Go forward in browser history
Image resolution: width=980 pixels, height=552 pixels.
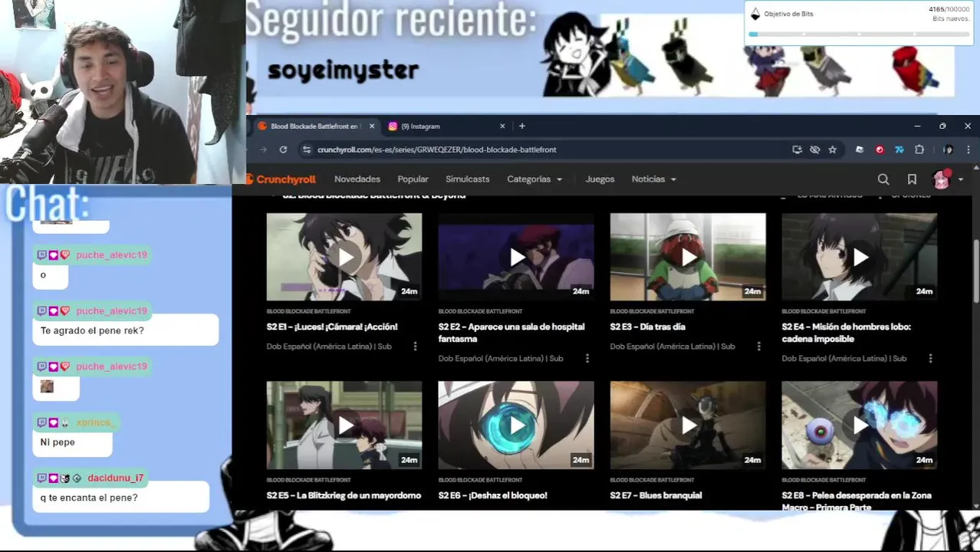coord(263,149)
